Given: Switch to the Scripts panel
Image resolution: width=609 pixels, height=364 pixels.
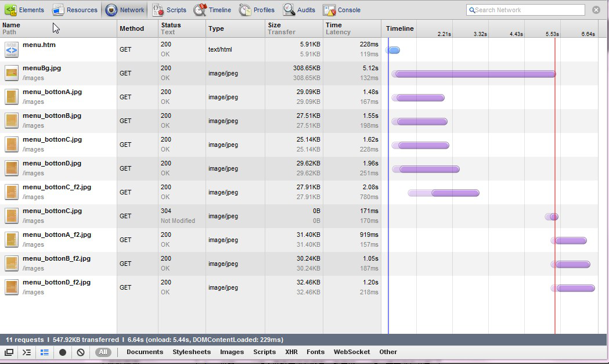Looking at the screenshot, I should pyautogui.click(x=170, y=10).
